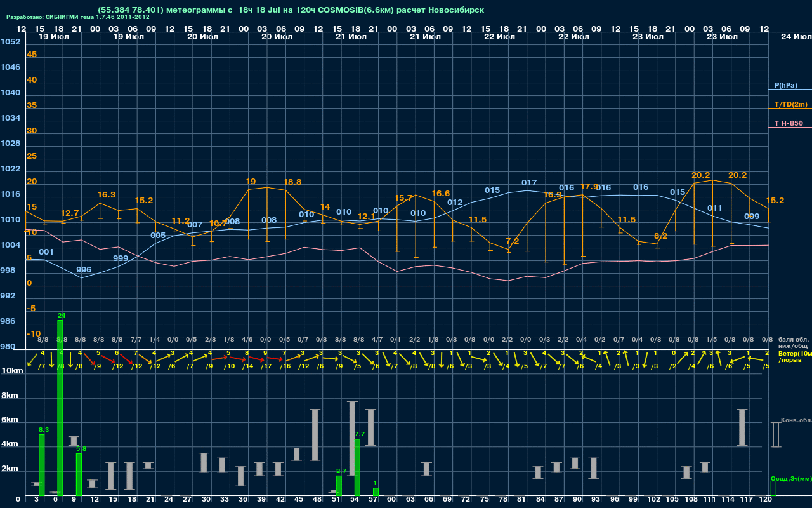Click the small precipitation label 1 at hour 57
The height and width of the screenshot is (508, 812).
376,483
